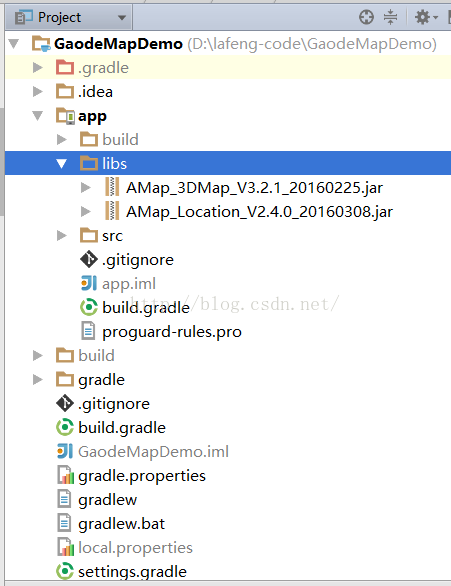Expand the top-level build folder arrow
The width and height of the screenshot is (451, 586).
pyautogui.click(x=38, y=355)
